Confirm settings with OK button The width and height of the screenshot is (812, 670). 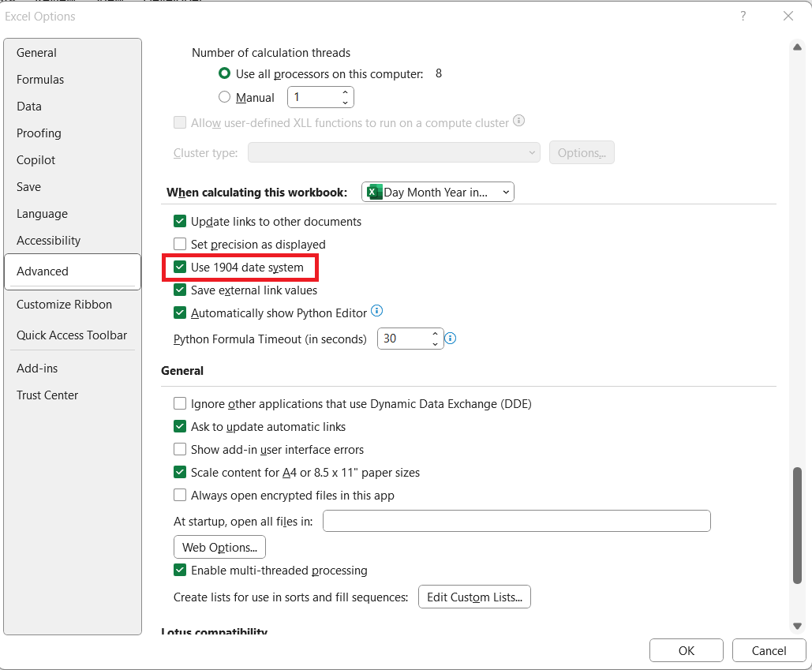tap(687, 651)
